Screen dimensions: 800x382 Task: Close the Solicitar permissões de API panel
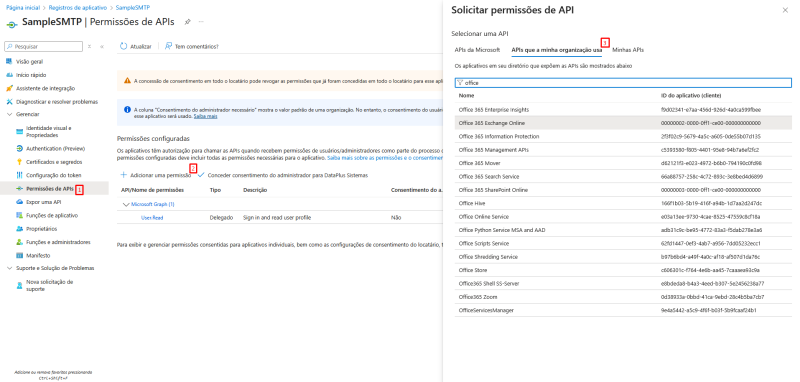(785, 10)
